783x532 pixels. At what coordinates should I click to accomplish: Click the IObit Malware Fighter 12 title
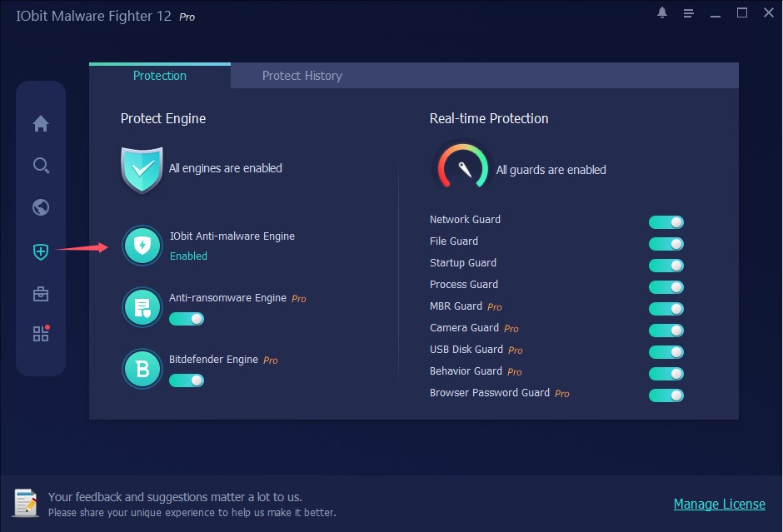click(x=93, y=16)
